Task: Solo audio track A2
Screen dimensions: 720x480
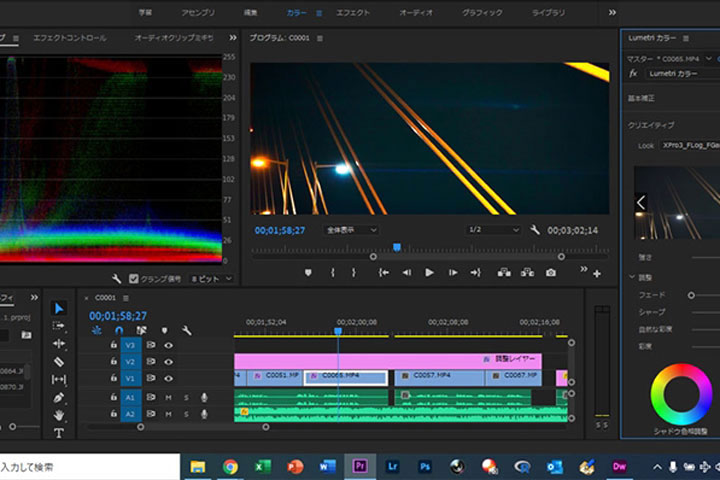Action: click(186, 414)
